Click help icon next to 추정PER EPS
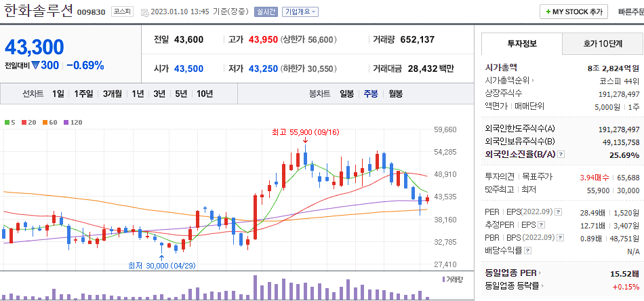644x301 pixels. click(542, 224)
